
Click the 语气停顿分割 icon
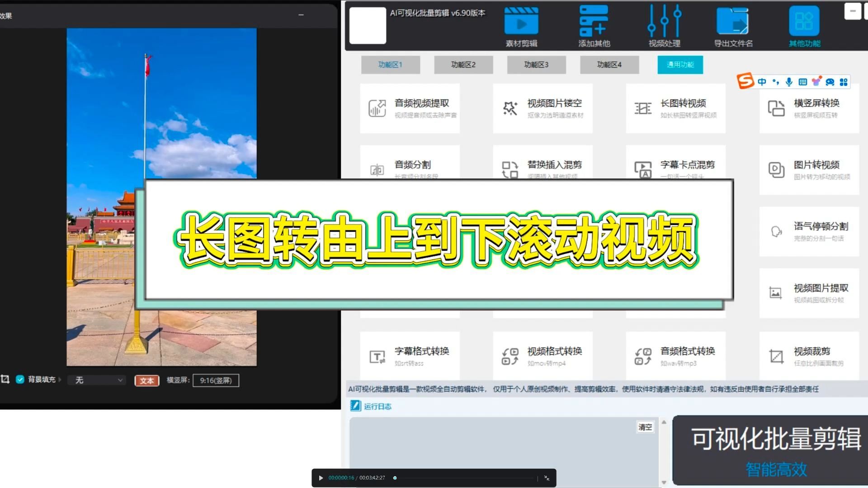click(776, 232)
